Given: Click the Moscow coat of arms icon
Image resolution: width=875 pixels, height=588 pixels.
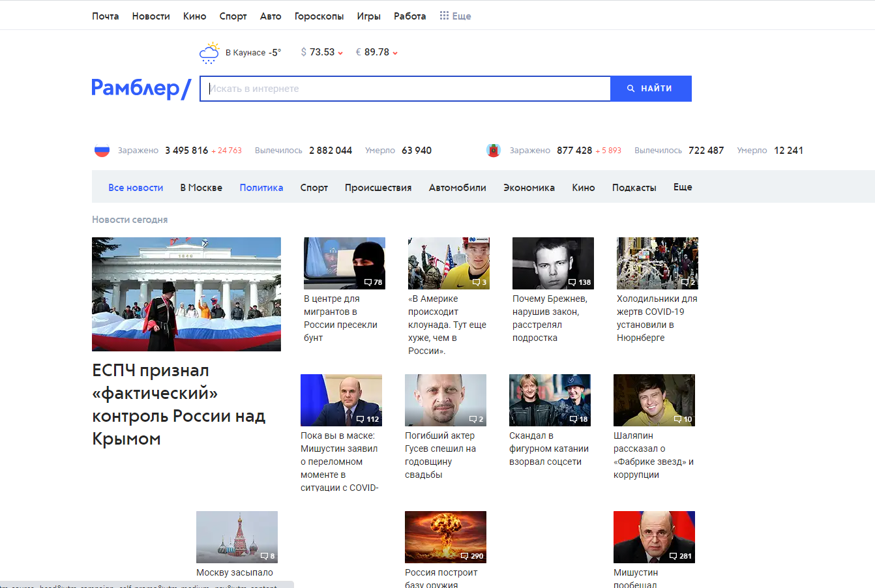Looking at the screenshot, I should (494, 151).
